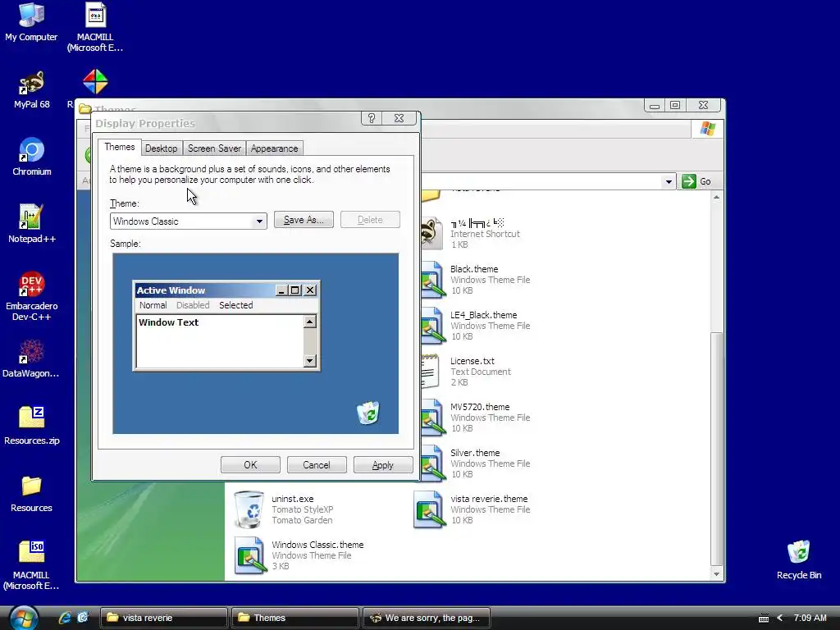Switch to the Themes tab
Image resolution: width=840 pixels, height=630 pixels.
[120, 147]
